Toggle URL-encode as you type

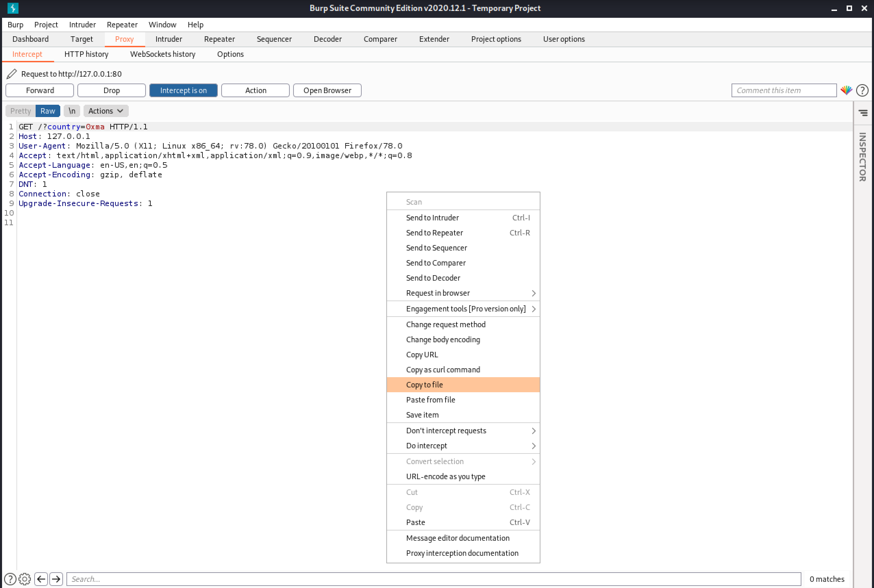click(463, 476)
